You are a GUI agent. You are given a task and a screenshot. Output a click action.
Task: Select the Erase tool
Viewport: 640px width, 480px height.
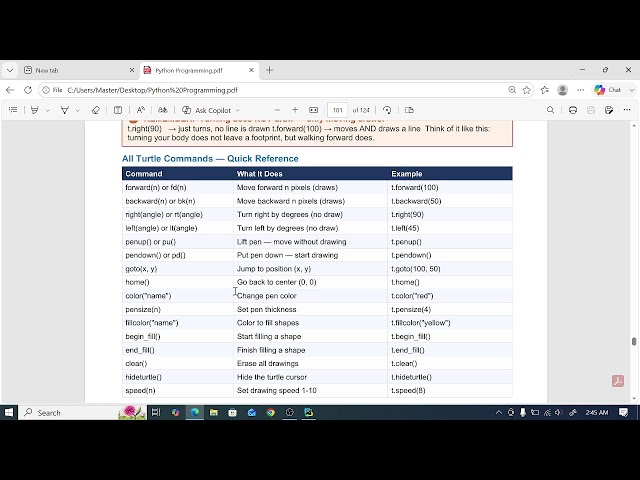pos(96,110)
